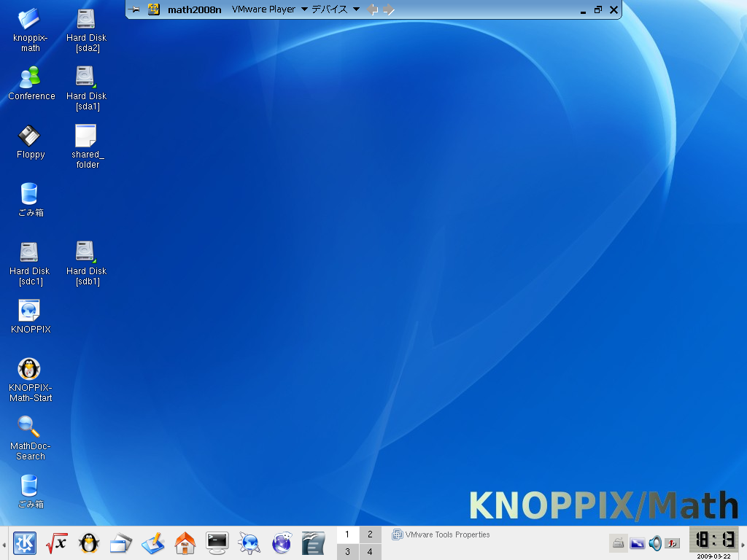Open the K menu button
Screen dimensions: 747x560
coord(25,543)
